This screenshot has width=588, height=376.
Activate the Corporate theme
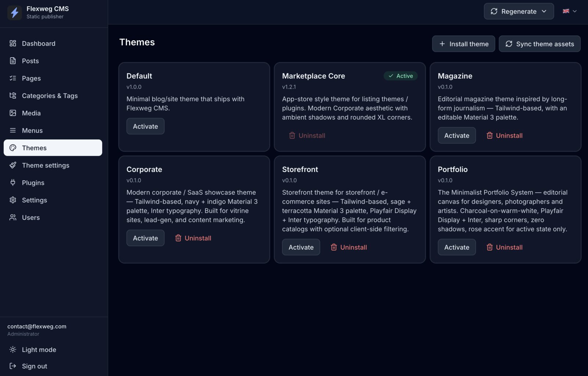tap(146, 238)
